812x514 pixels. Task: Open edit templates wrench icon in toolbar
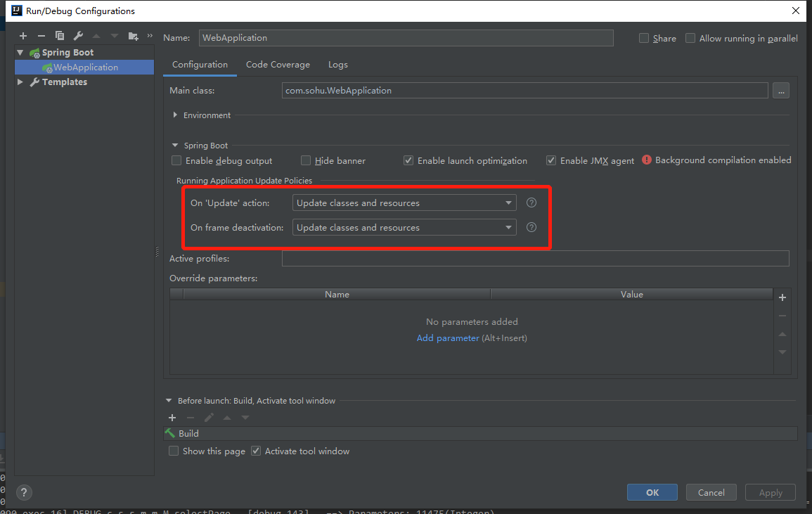[78, 36]
